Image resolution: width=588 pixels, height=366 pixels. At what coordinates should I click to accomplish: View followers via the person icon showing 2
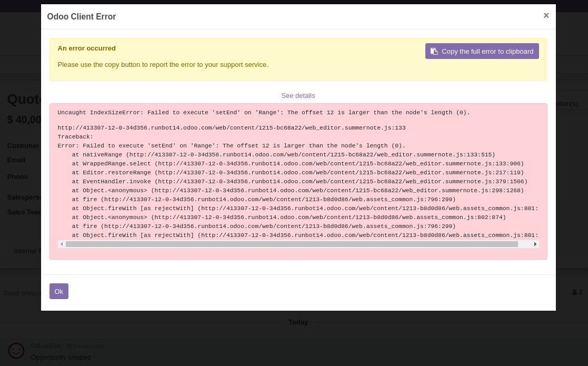[576, 292]
